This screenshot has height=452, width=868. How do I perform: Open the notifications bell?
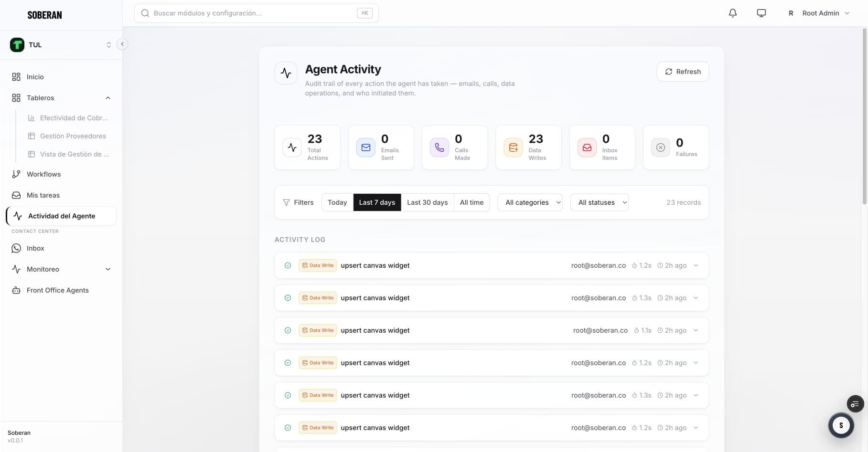pyautogui.click(x=732, y=13)
